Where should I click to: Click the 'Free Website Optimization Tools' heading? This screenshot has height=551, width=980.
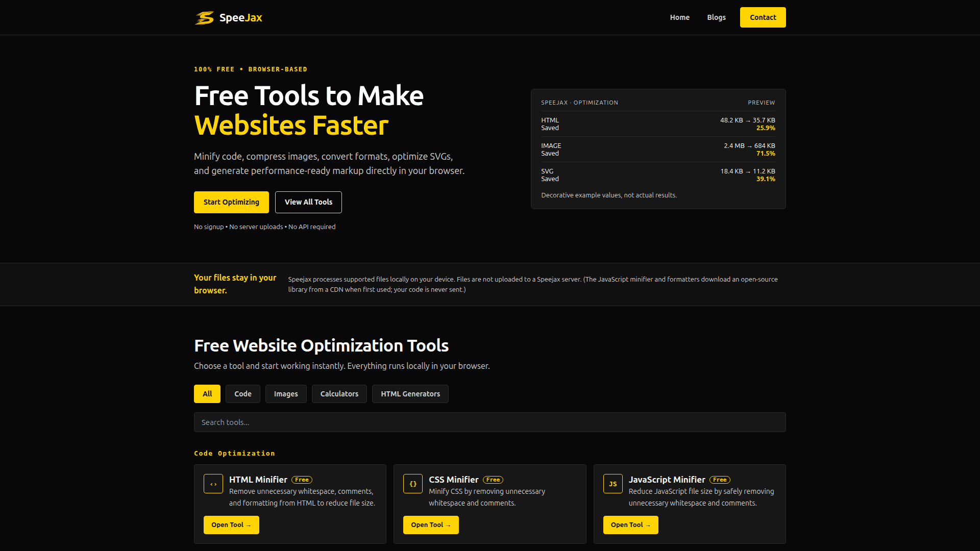coord(321,346)
